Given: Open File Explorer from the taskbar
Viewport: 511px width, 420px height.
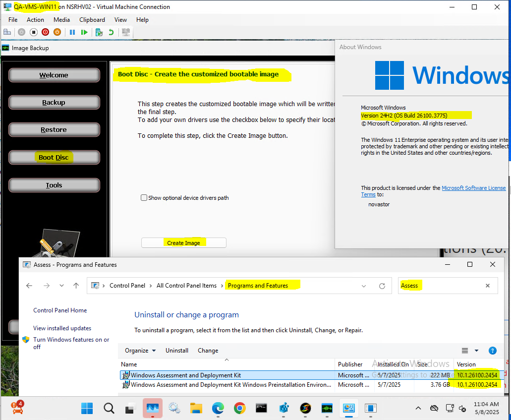Looking at the screenshot, I should [196, 408].
